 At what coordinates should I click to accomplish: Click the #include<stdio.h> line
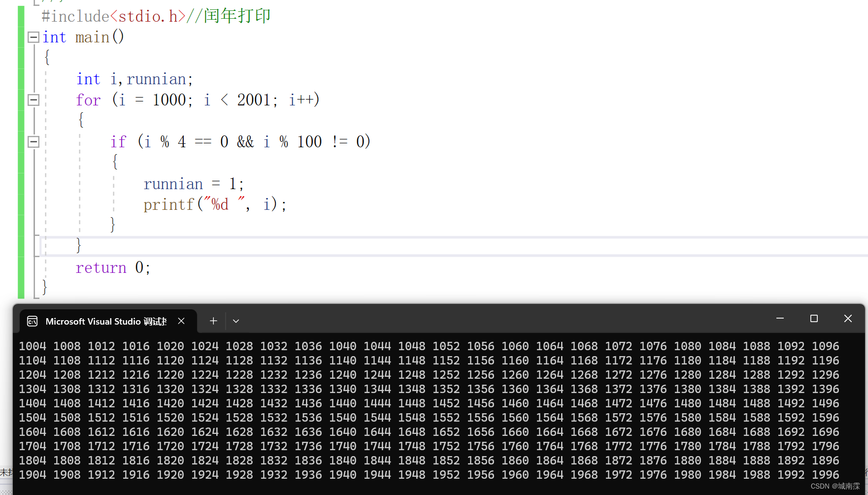pyautogui.click(x=157, y=16)
